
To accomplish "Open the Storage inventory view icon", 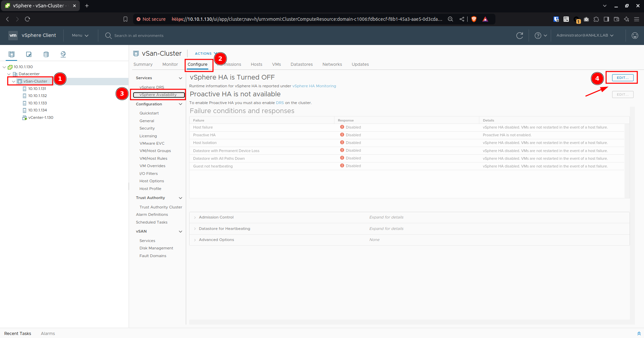I will (x=46, y=54).
